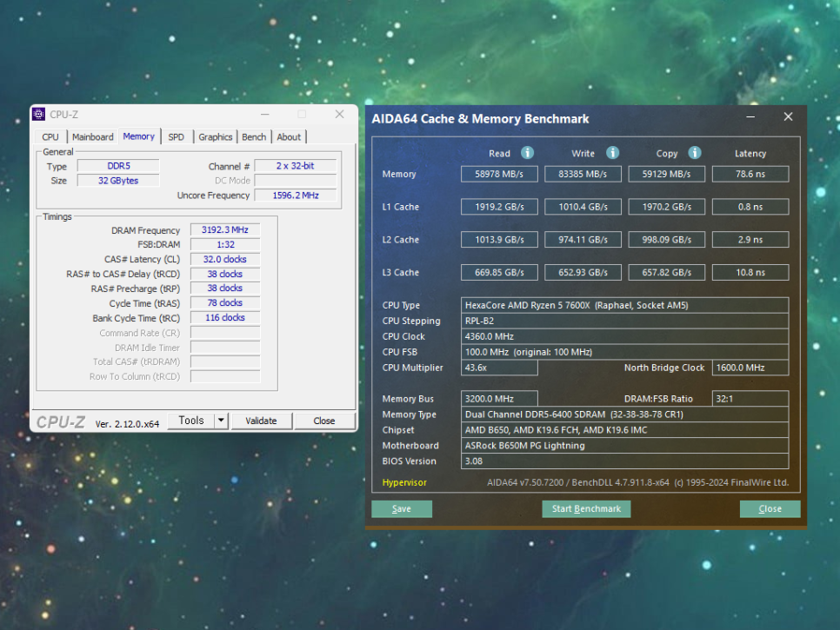This screenshot has width=840, height=630.
Task: Click the North Bridge Clock value 1600.0 MHz
Action: tap(750, 368)
